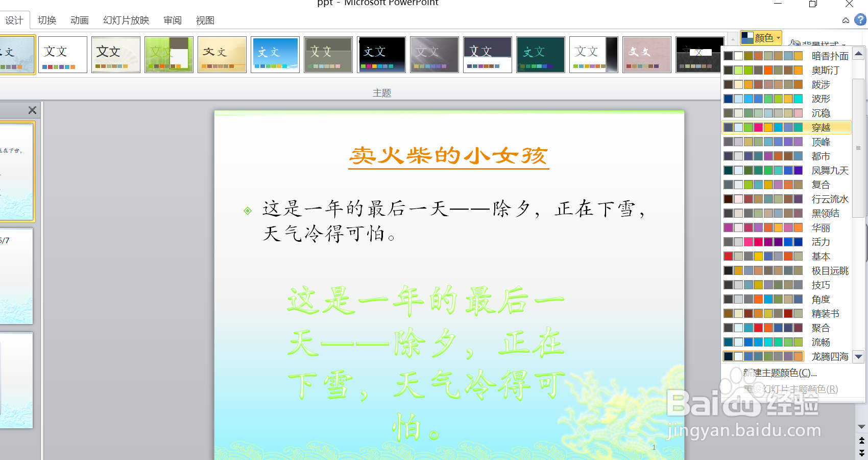The image size is (868, 460).
Task: Apply the dusty pink theme thumbnail
Action: point(647,55)
